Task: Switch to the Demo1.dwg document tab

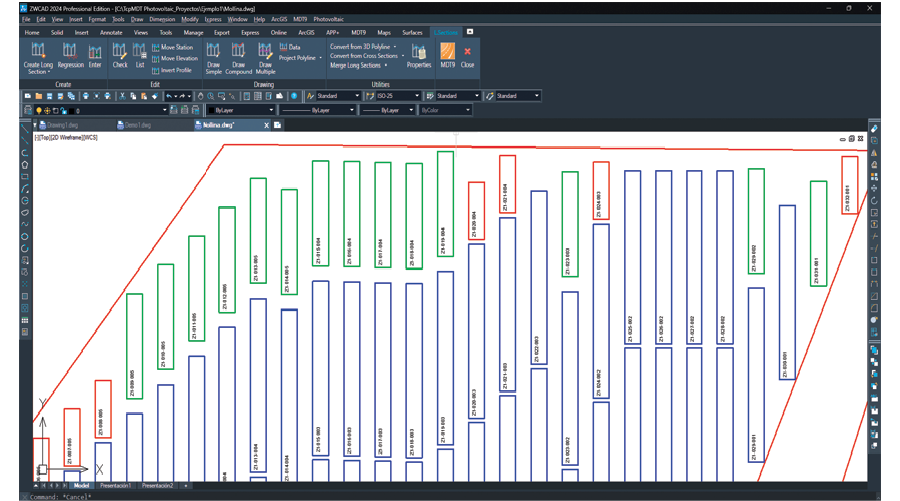Action: pos(139,126)
